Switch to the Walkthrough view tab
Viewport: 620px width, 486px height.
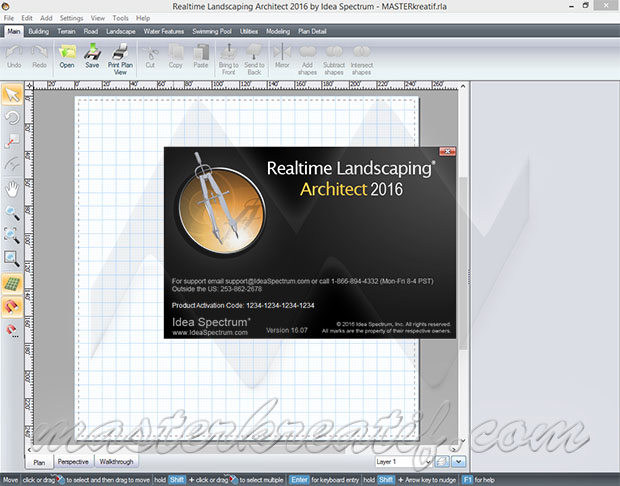coord(116,461)
